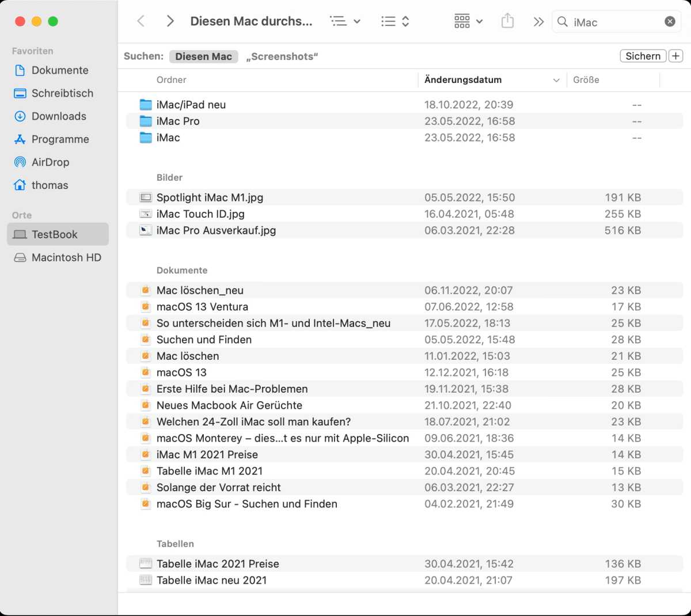This screenshot has width=691, height=616.
Task: Click the Pages icon of Neues Macbook Air Gerüchte
Action: click(146, 405)
